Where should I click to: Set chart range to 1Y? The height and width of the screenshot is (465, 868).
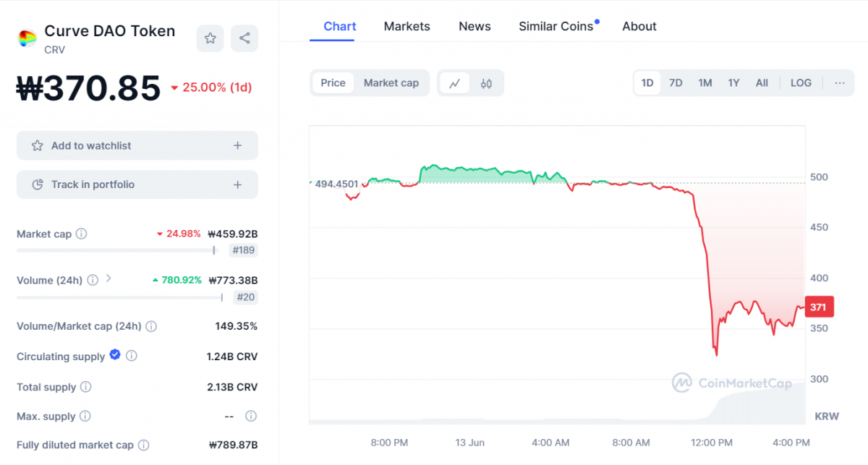coord(733,83)
